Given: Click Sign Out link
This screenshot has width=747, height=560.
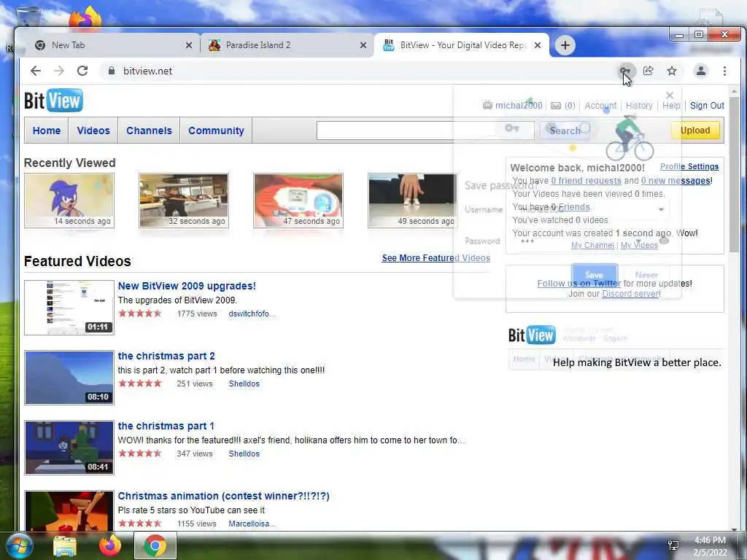Looking at the screenshot, I should point(707,106).
